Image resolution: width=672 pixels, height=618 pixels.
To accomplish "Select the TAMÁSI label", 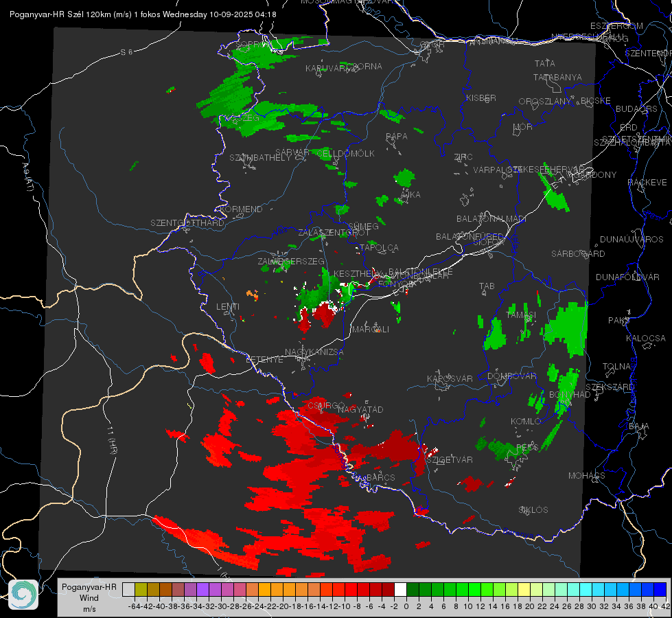I will (x=521, y=315).
